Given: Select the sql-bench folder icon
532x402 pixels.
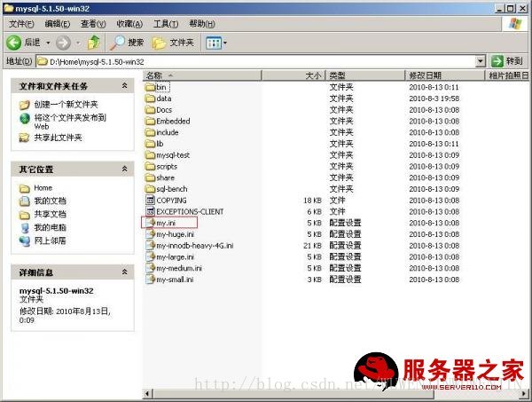Looking at the screenshot, I should click(x=151, y=189).
